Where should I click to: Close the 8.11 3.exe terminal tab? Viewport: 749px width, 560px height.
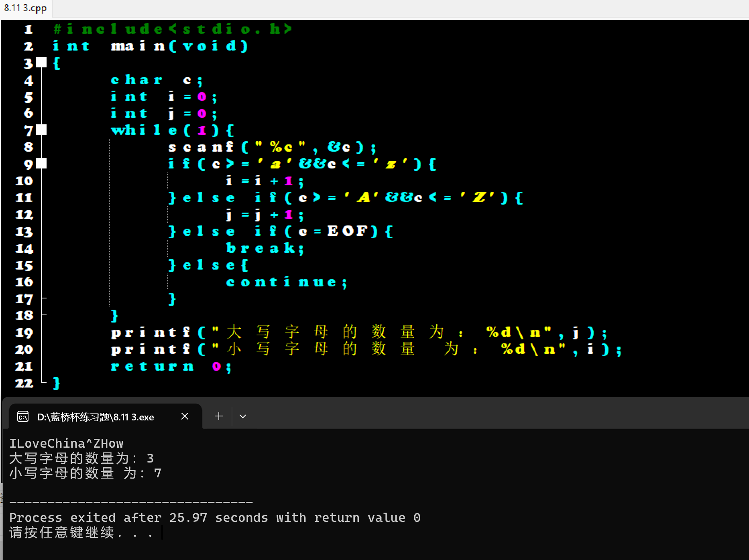[x=185, y=416]
